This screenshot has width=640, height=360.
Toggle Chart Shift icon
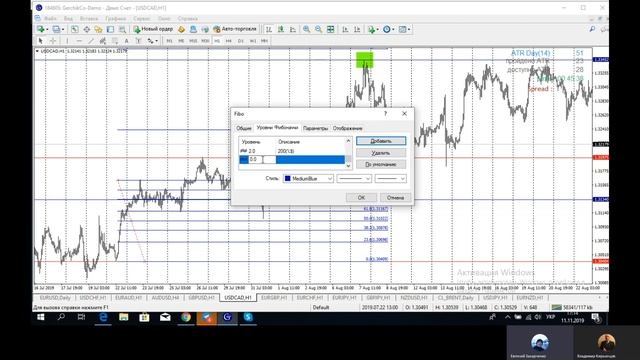357,29
